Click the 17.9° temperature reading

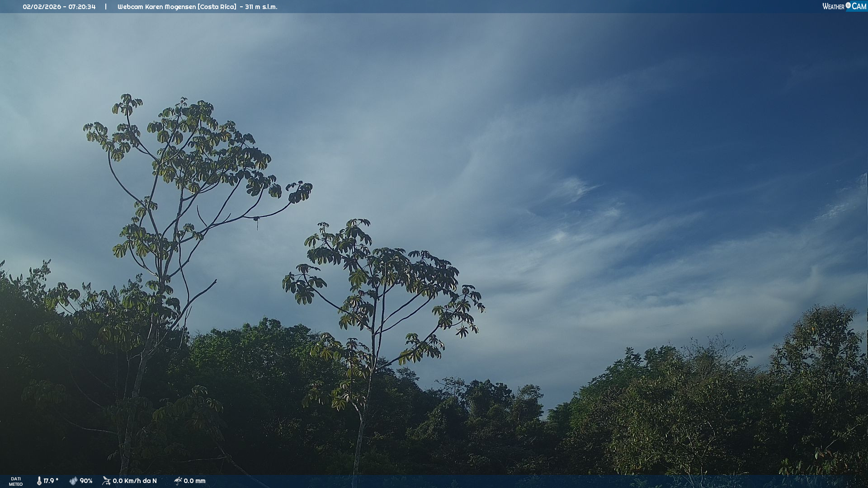pos(51,481)
